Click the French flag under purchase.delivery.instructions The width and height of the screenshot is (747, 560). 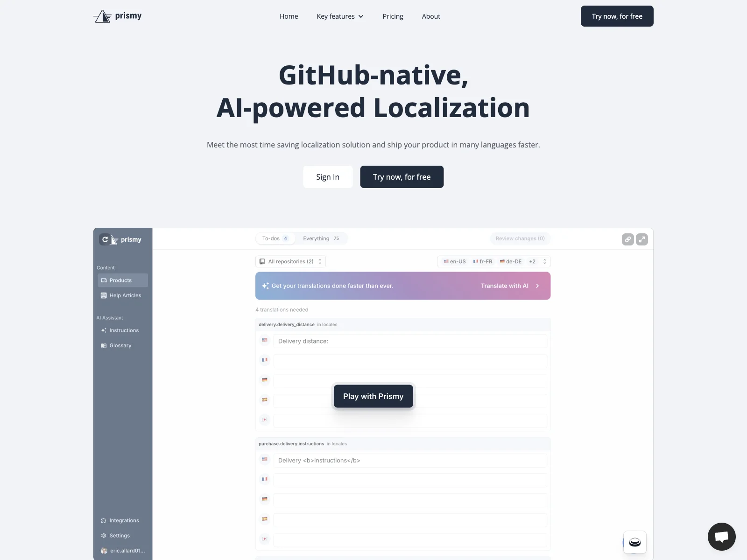tap(265, 479)
